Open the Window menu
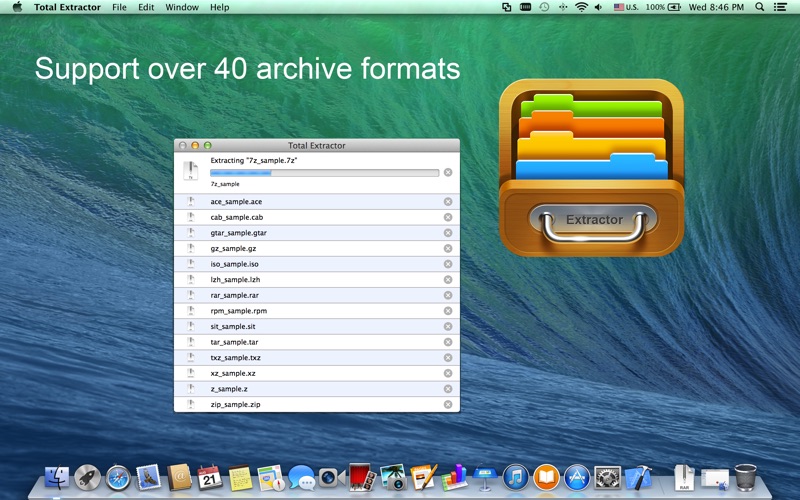The height and width of the screenshot is (500, 800). (182, 7)
